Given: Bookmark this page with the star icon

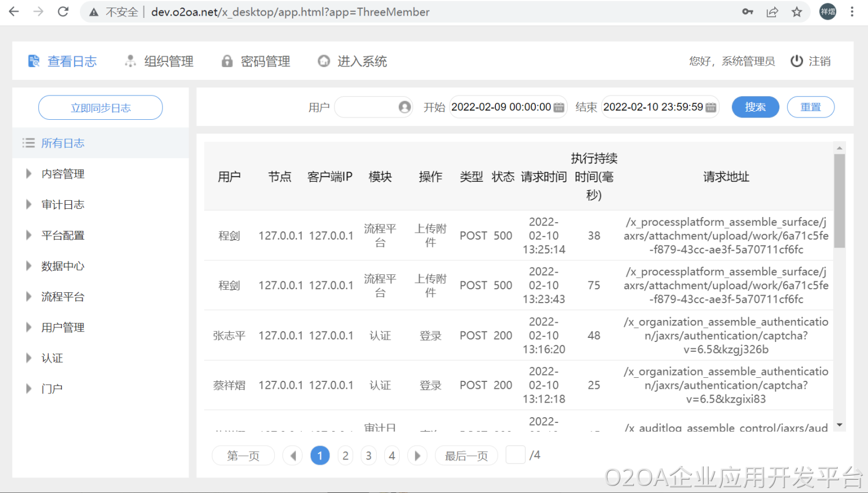Looking at the screenshot, I should pos(797,12).
